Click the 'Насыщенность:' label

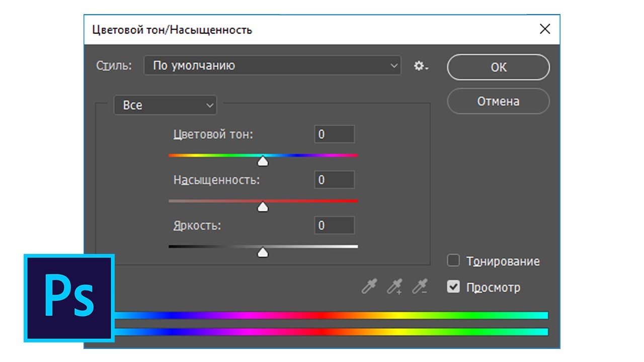[x=217, y=180]
